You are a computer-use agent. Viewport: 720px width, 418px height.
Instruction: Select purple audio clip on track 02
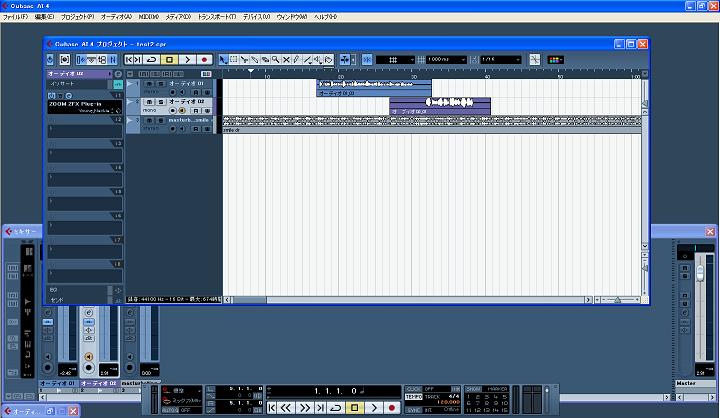(440, 106)
